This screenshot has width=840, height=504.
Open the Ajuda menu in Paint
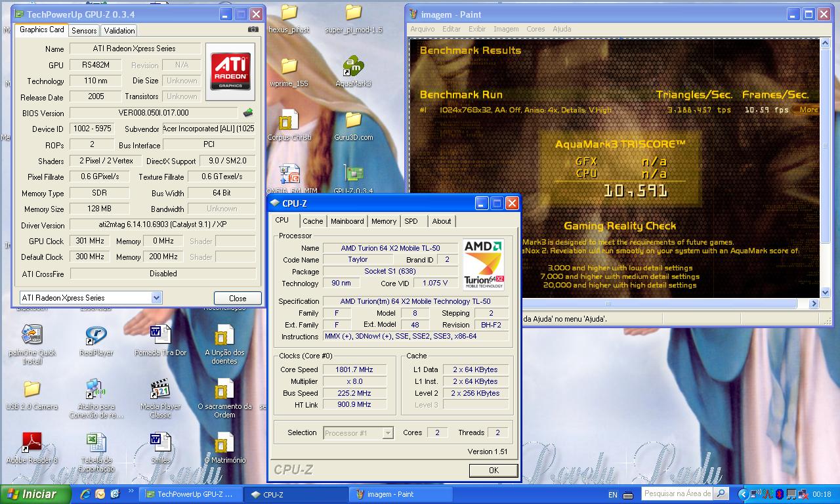(x=562, y=29)
